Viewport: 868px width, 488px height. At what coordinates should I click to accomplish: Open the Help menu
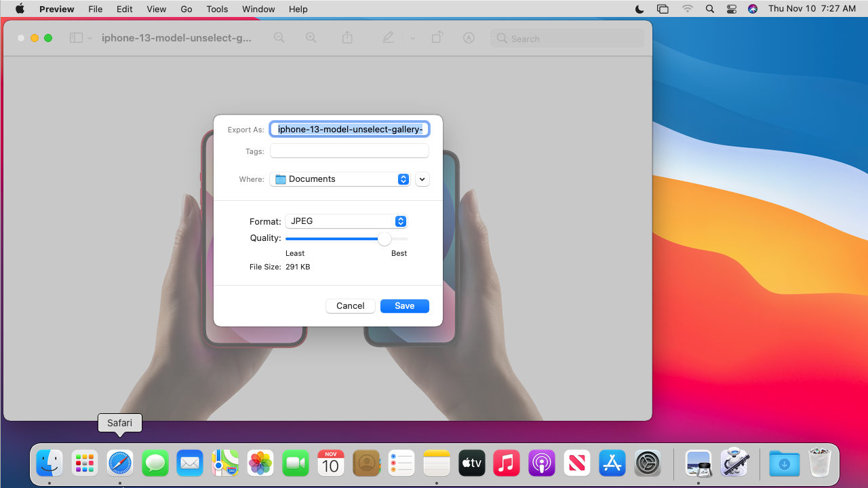(x=298, y=9)
